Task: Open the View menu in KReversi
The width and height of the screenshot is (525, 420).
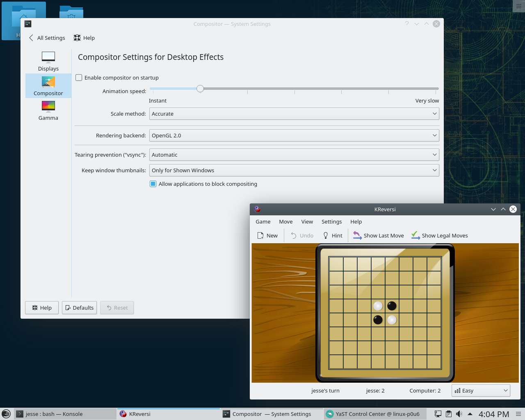Action: pos(307,221)
